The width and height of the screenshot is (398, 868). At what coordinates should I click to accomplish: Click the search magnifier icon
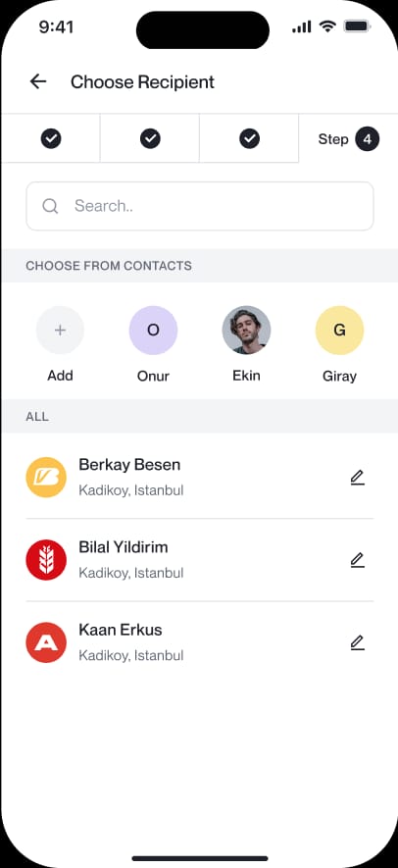50,207
